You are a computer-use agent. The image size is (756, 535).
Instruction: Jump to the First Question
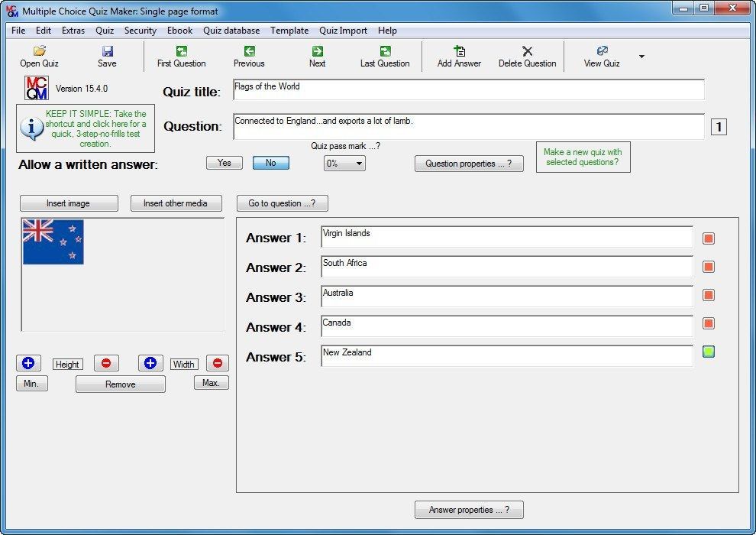181,56
